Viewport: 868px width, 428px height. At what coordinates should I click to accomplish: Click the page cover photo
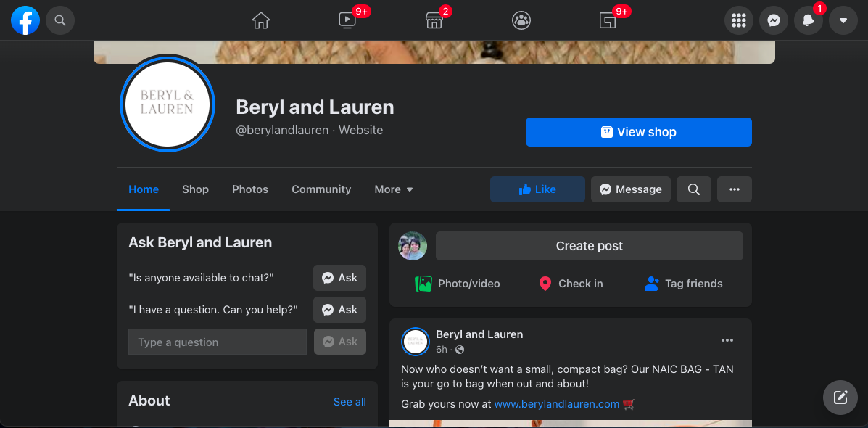point(434,52)
